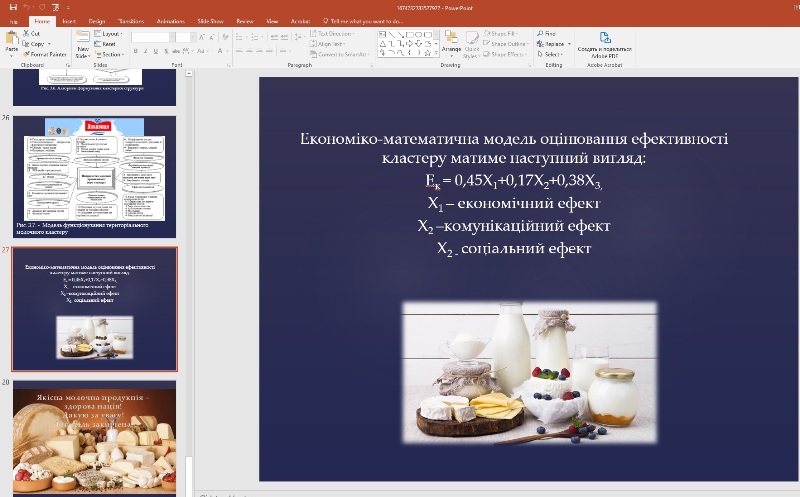
Task: Reset the slide layout
Action: pyautogui.click(x=105, y=44)
